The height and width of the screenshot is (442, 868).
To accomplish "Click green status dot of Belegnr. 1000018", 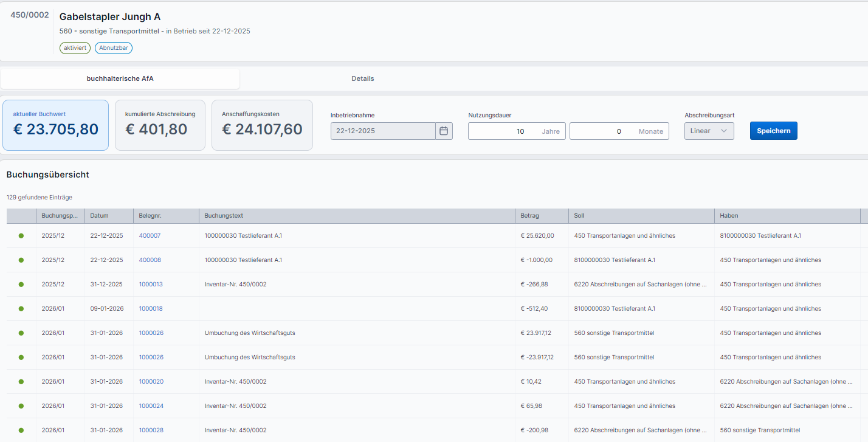I will click(x=21, y=309).
